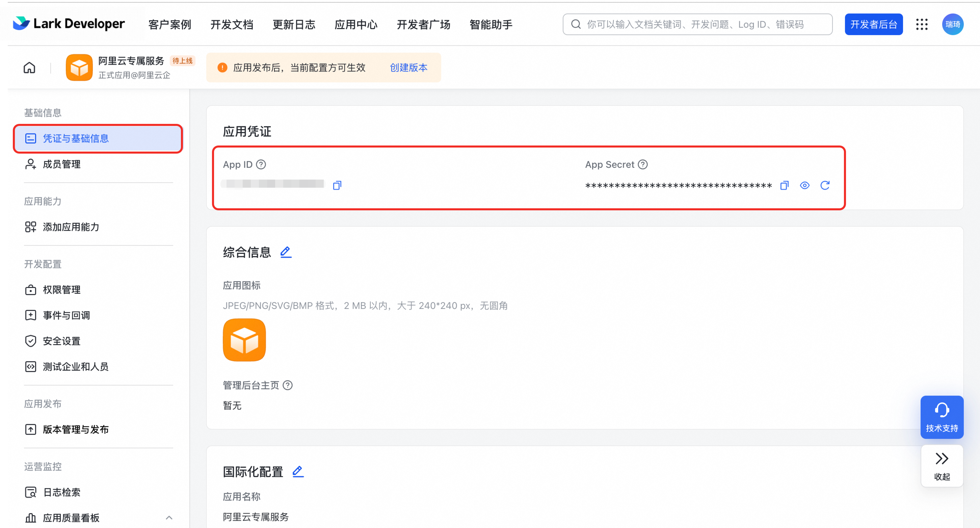The image size is (980, 528).
Task: Open 开发文档 in top navigation
Action: click(x=232, y=24)
